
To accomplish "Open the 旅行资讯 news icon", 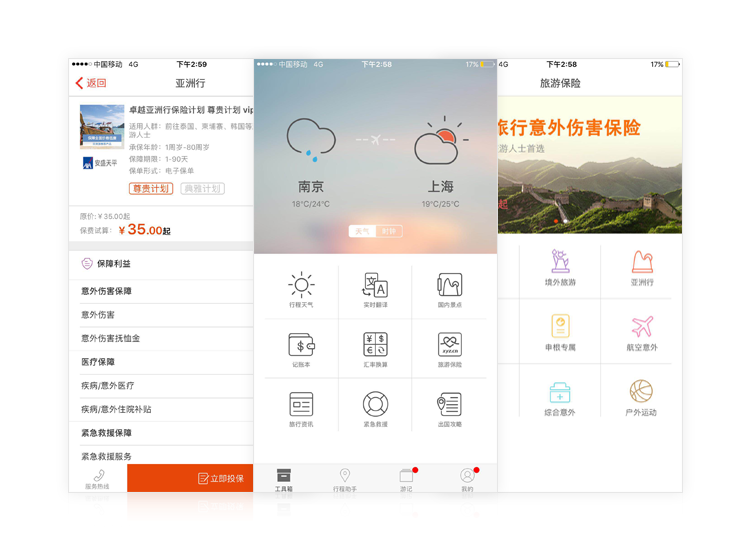I will coord(301,405).
